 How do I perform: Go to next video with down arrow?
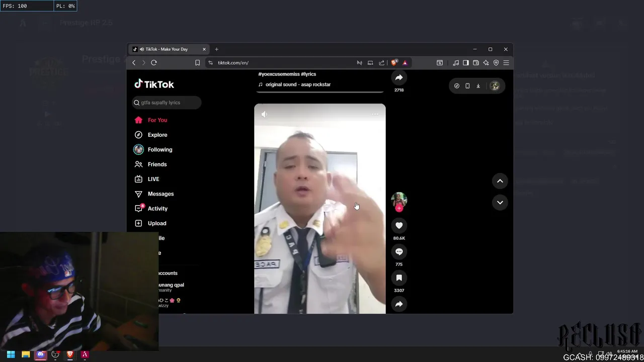pos(500,203)
